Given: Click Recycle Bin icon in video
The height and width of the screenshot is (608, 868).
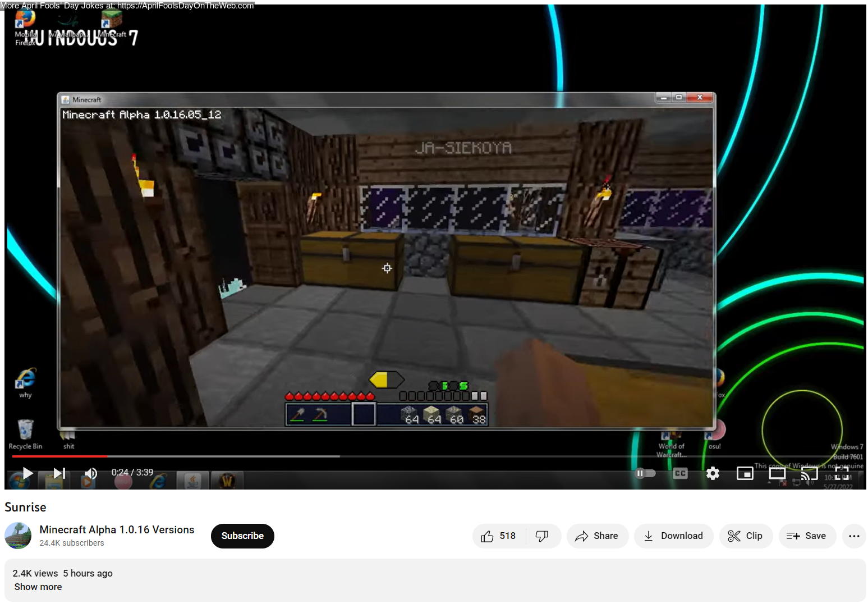Looking at the screenshot, I should pyautogui.click(x=25, y=435).
